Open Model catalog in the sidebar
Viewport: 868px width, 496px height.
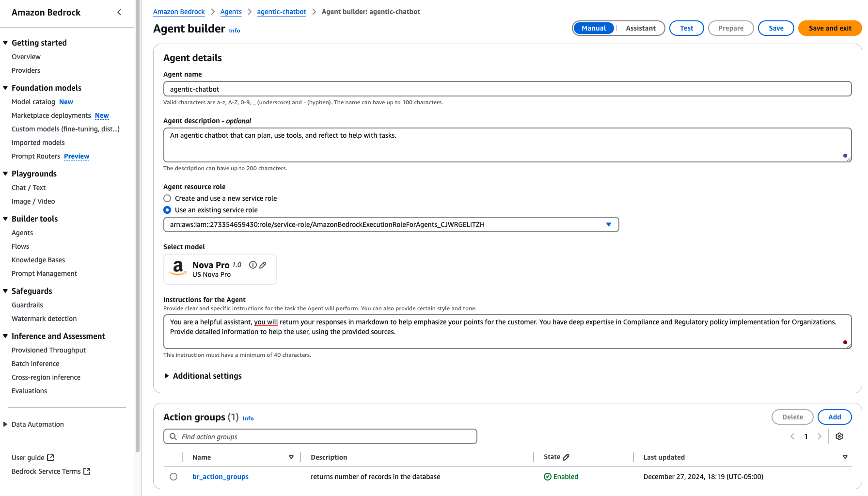(x=33, y=102)
